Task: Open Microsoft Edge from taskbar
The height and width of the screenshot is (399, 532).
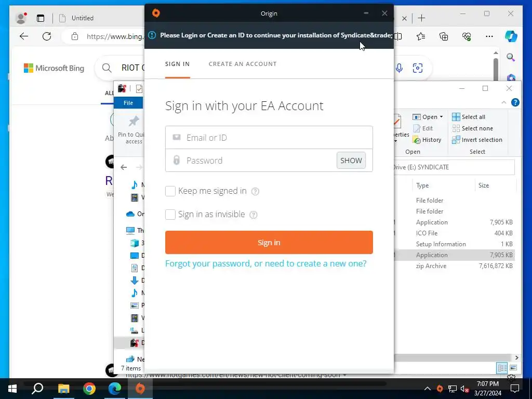Action: click(115, 389)
